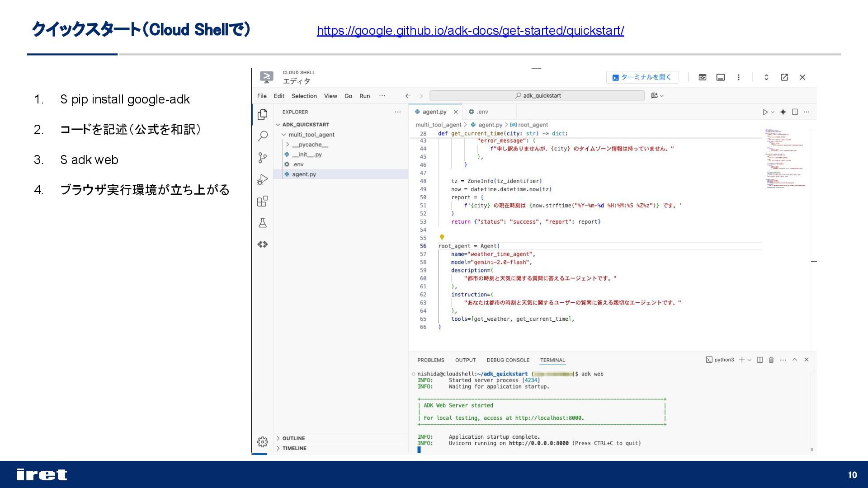Maximize the terminal panel size
The height and width of the screenshot is (488, 868).
(795, 360)
